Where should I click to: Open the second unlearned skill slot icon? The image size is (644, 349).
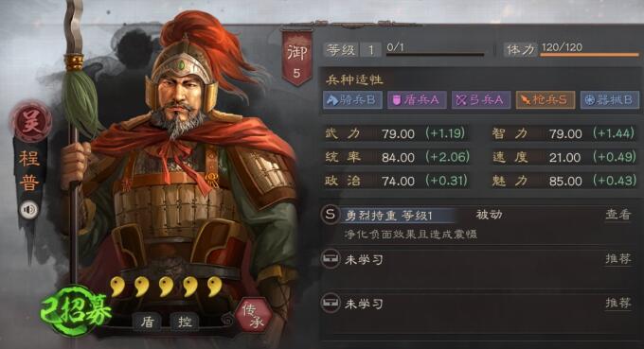click(331, 304)
